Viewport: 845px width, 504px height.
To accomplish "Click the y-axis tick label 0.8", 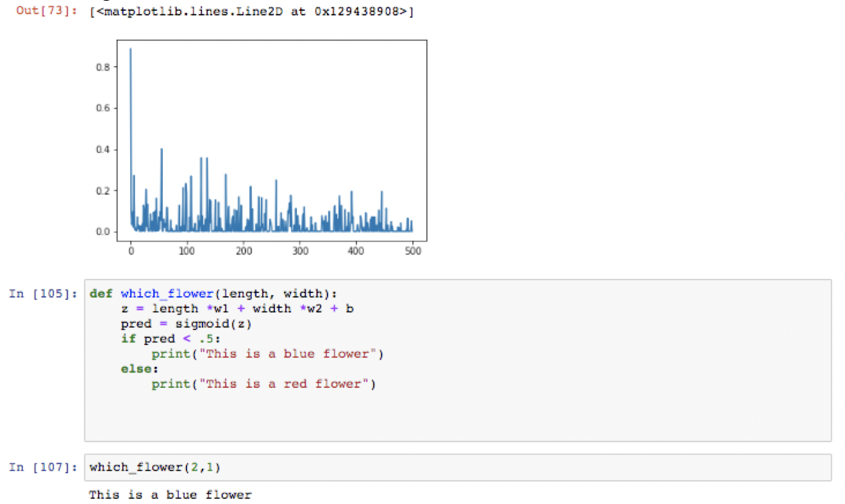I will point(103,67).
